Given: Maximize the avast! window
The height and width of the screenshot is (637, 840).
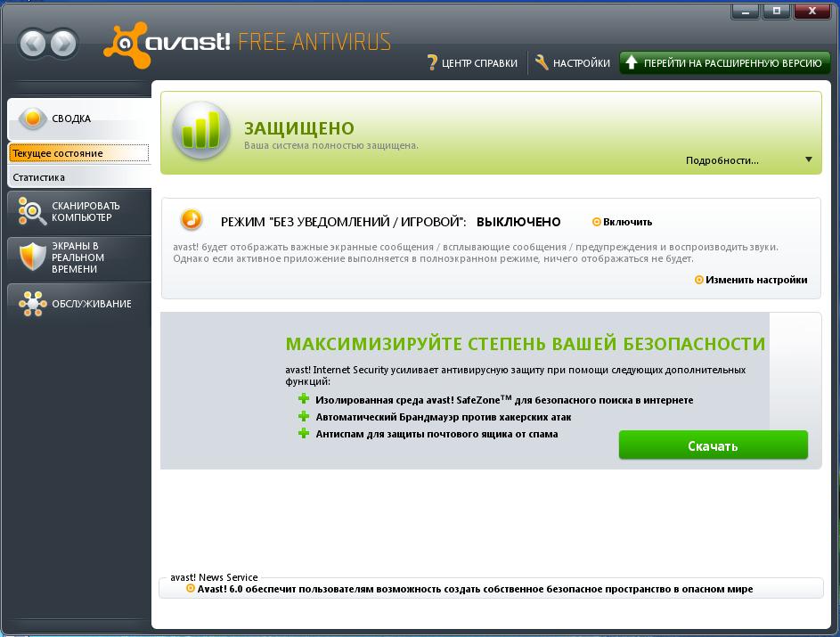Looking at the screenshot, I should click(776, 11).
